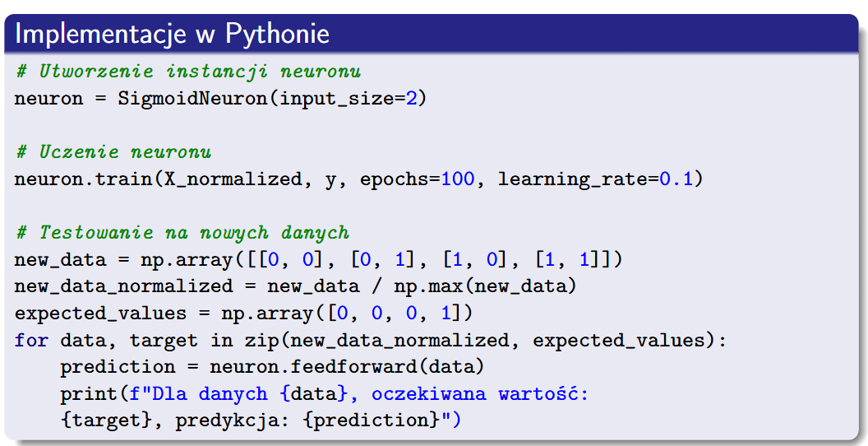Click 'neuron.feedforward(data)' call
This screenshot has height=446, width=868.
coord(344,367)
